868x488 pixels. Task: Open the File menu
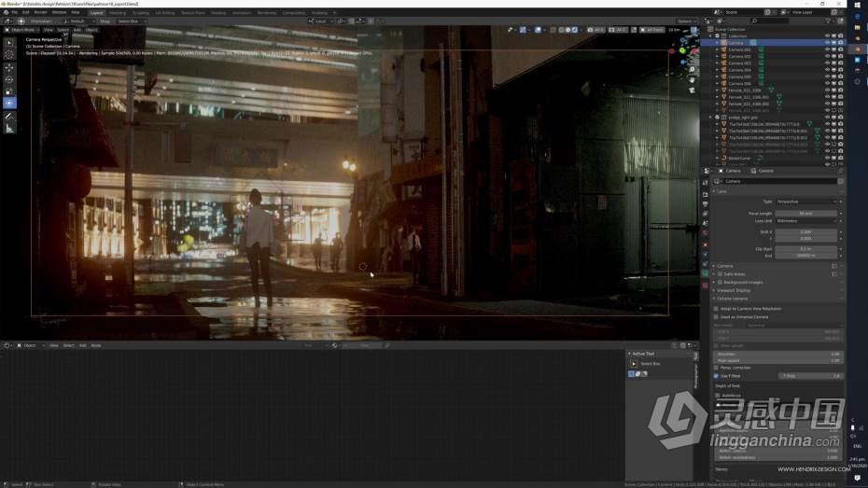point(15,12)
